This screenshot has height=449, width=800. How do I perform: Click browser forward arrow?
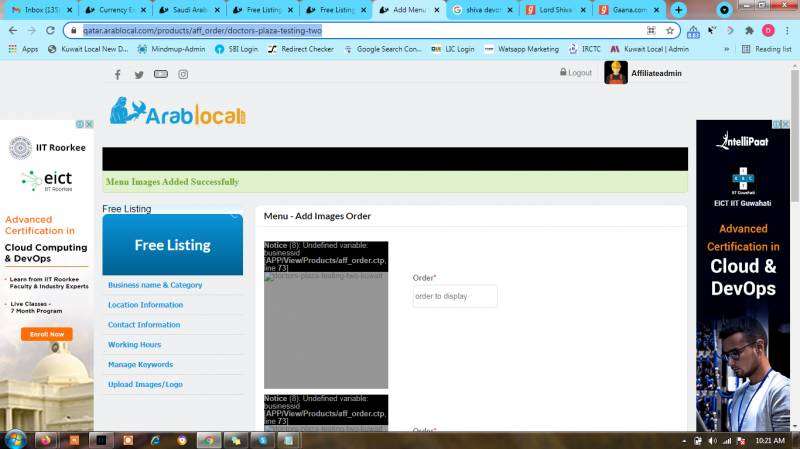(x=32, y=31)
